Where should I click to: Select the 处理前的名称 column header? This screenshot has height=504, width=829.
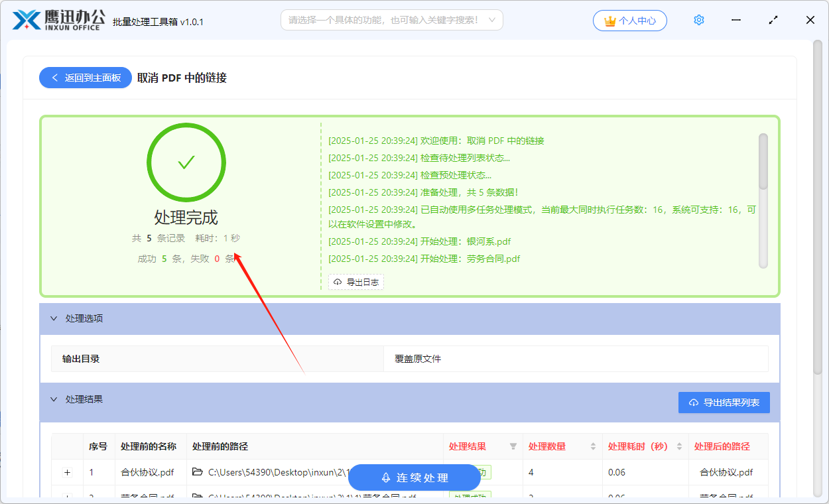click(x=147, y=446)
